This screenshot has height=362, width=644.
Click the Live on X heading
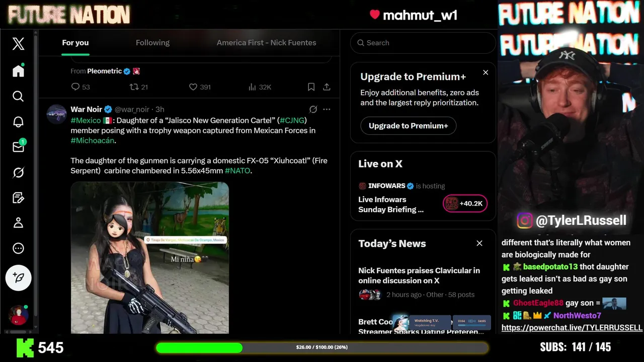point(380,164)
